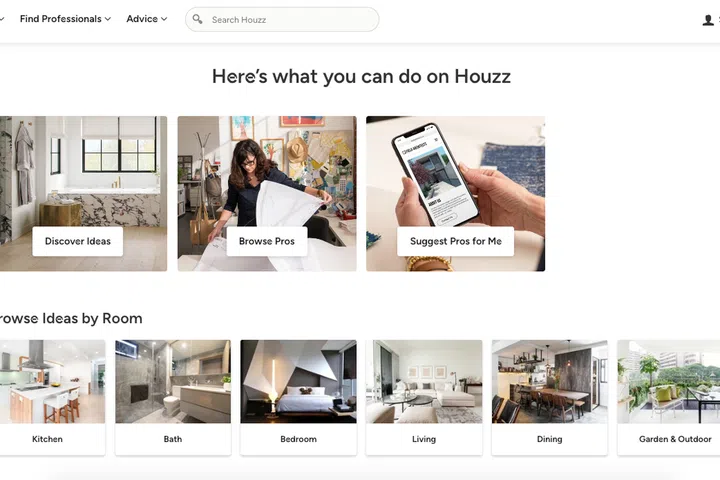Image resolution: width=720 pixels, height=480 pixels.
Task: Click the Bedroom label text
Action: click(x=298, y=439)
